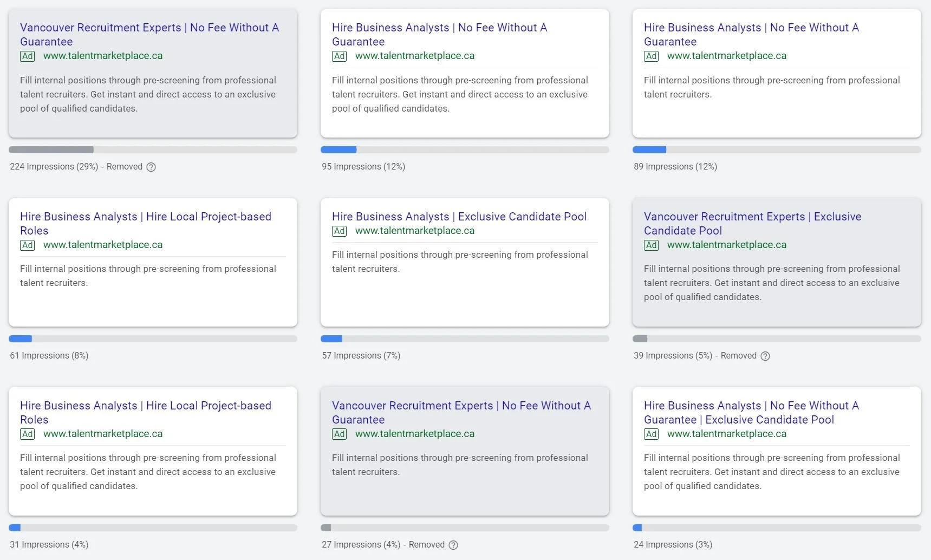The width and height of the screenshot is (931, 560).
Task: Click help icon beside 39 Impressions Removed
Action: 765,356
